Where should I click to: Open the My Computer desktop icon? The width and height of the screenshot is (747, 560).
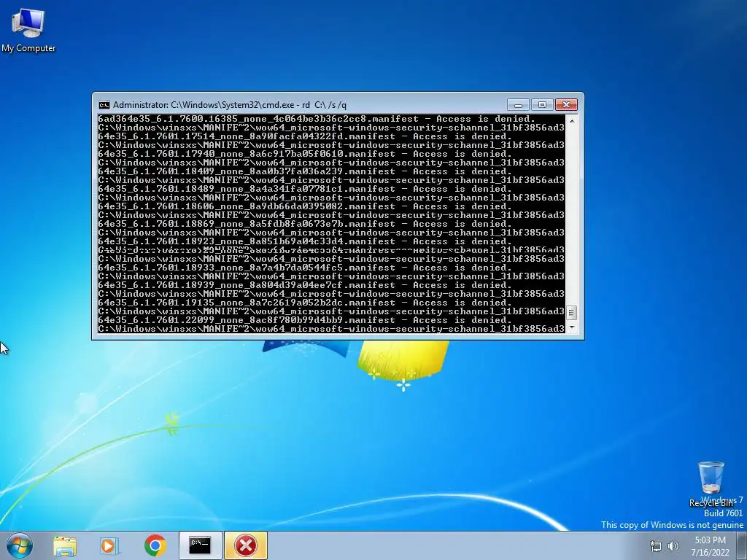(28, 30)
